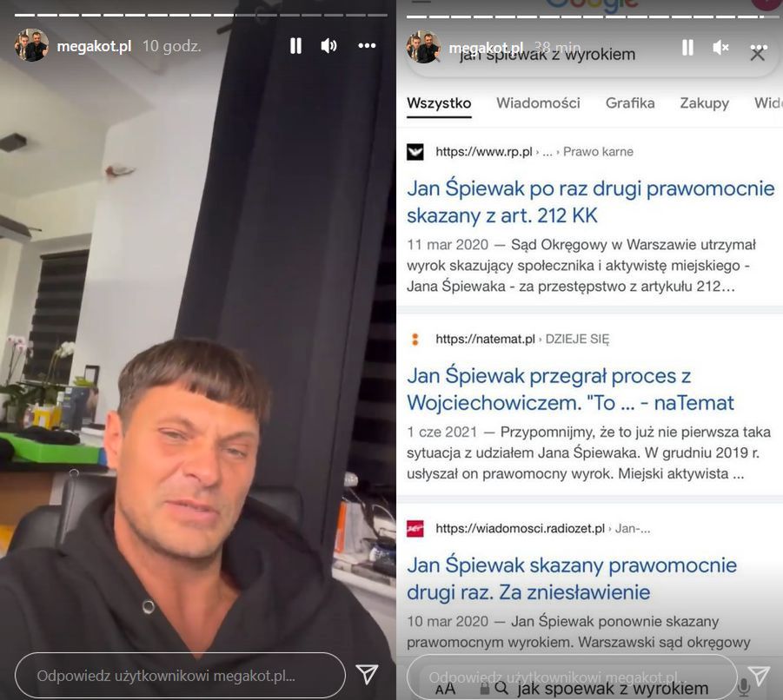
Task: Open rp.pl result about art. 212 KK
Action: click(590, 202)
